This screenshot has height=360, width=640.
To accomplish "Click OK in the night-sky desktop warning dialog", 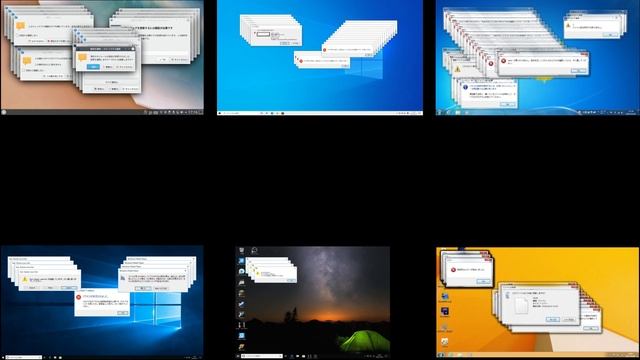I will (x=291, y=280).
